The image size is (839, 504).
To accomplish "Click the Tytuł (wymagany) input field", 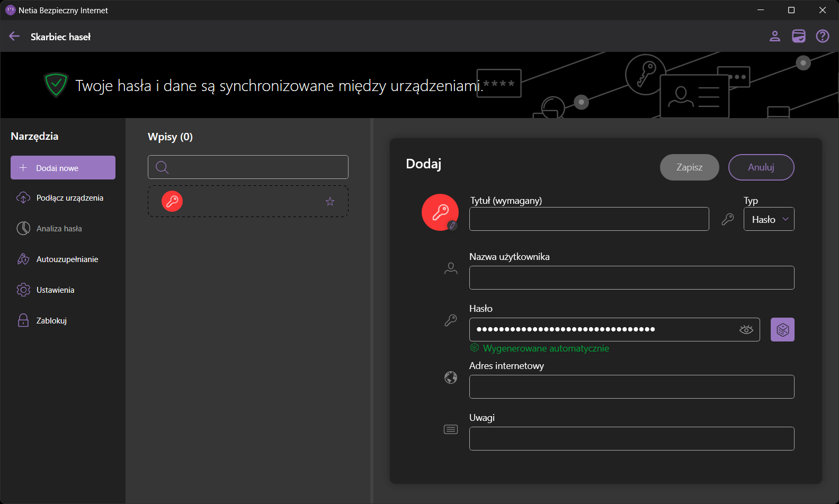I will (588, 219).
